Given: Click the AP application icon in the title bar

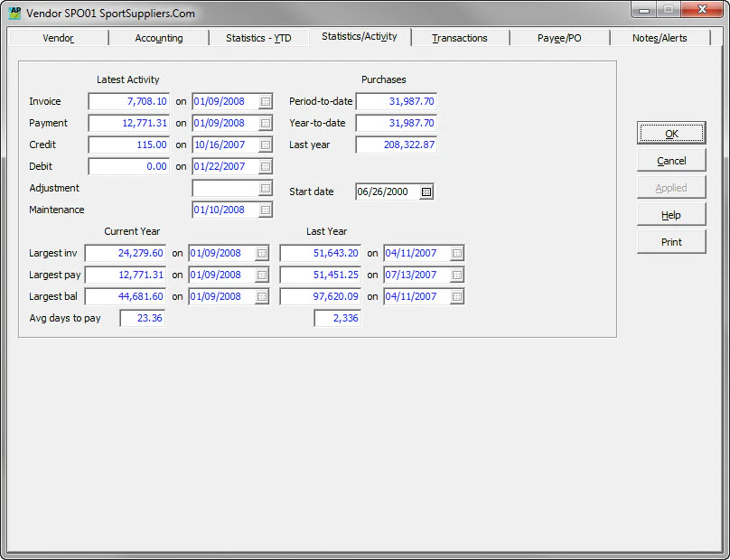Looking at the screenshot, I should [14, 13].
